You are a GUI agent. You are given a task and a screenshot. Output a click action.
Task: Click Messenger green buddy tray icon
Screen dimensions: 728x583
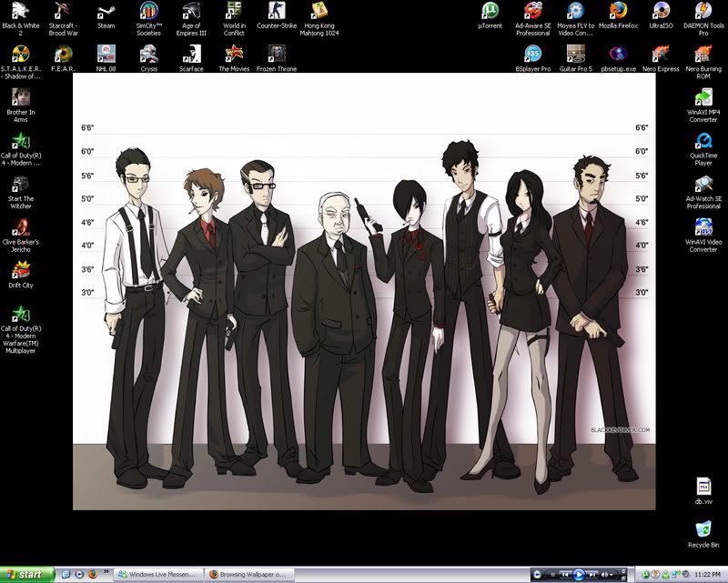[665, 575]
